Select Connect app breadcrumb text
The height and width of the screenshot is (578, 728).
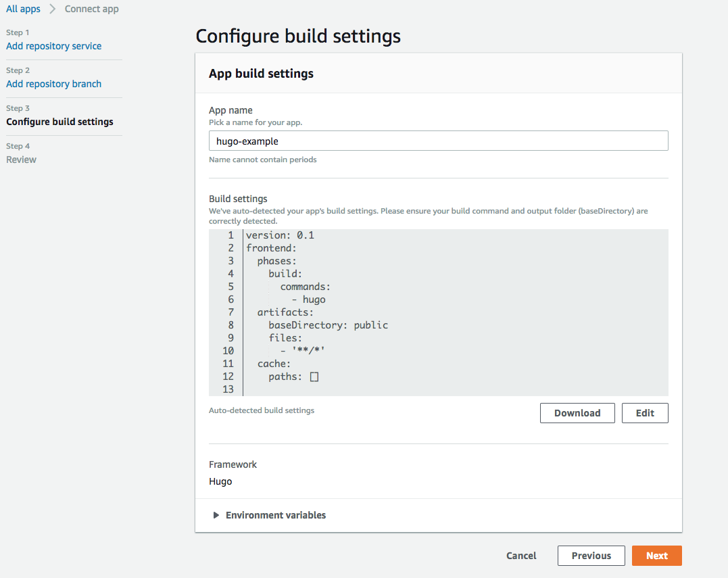91,9
